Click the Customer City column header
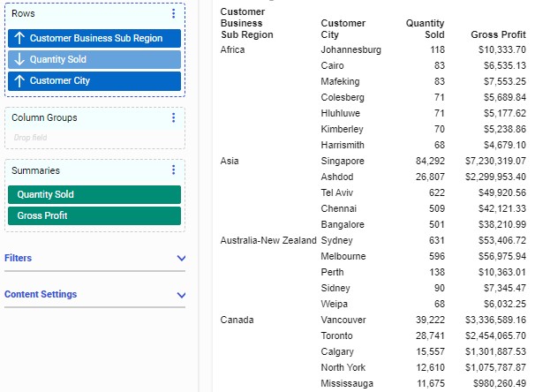Image resolution: width=535 pixels, height=392 pixels. pos(343,28)
